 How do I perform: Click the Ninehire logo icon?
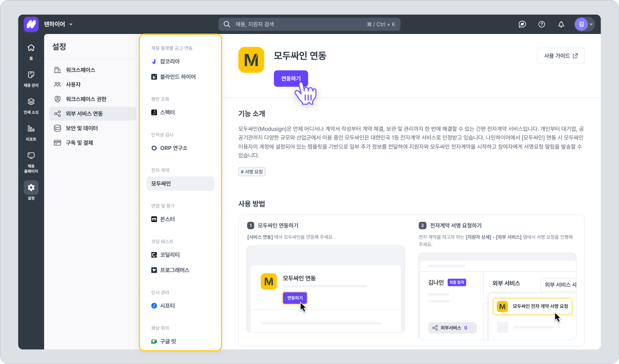coord(31,24)
